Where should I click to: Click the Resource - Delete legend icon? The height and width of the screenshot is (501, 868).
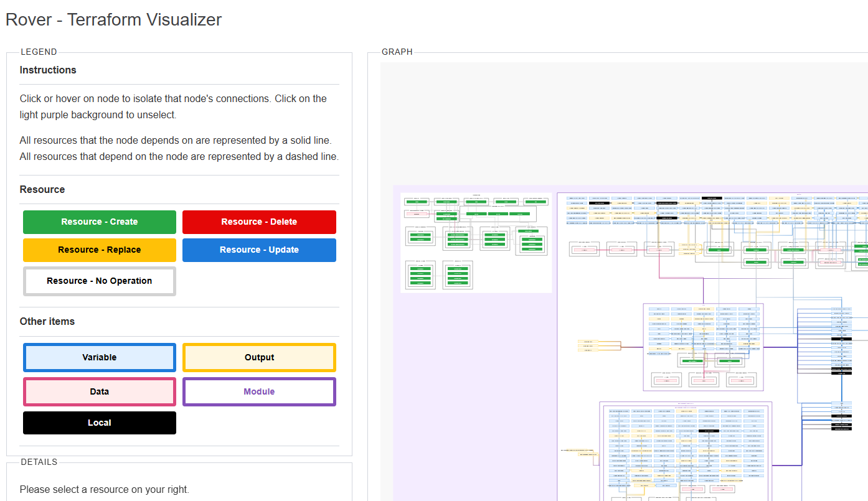[259, 222]
